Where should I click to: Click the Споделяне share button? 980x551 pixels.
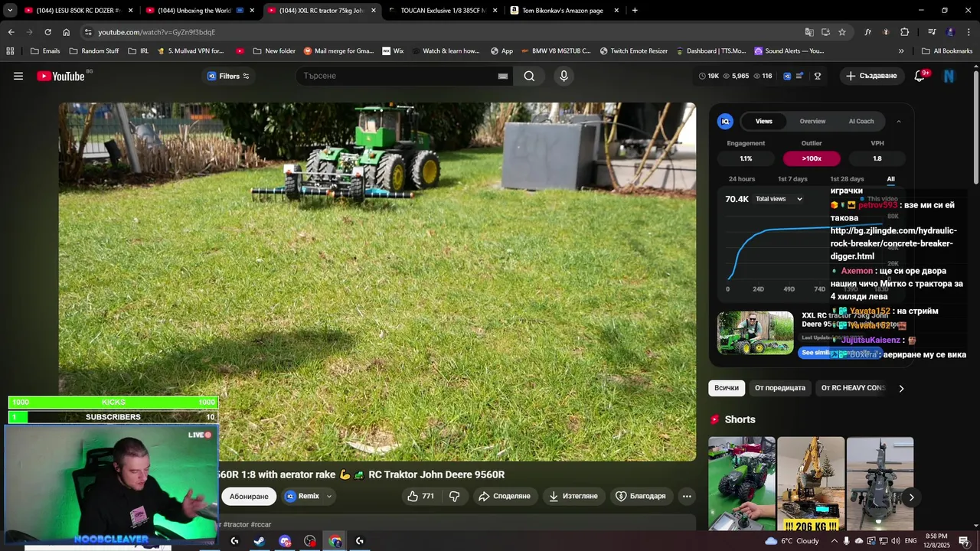(505, 496)
